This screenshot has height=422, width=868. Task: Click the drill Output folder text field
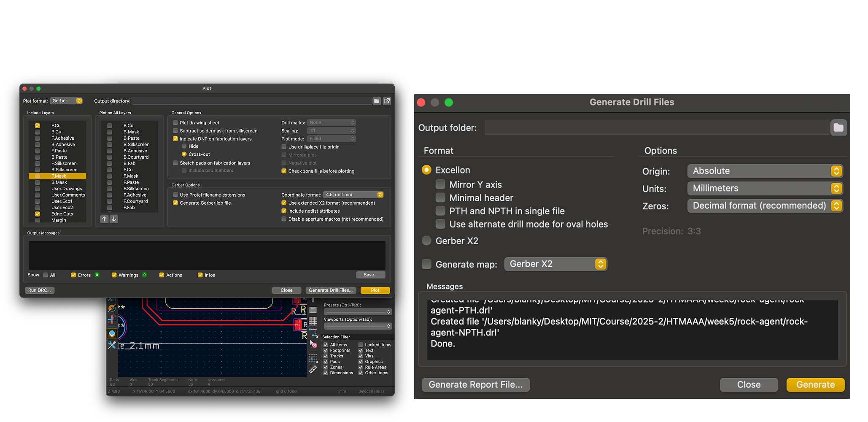coord(657,127)
